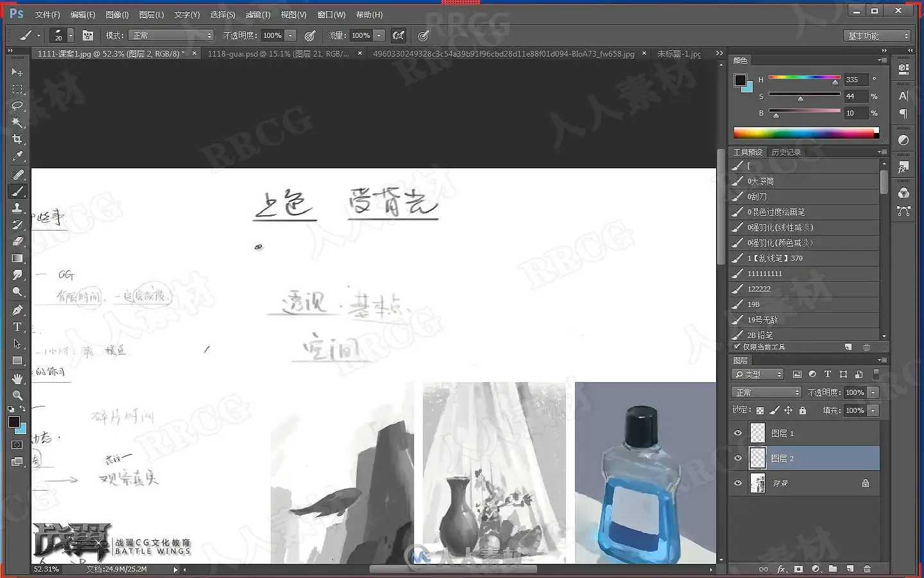
Task: Select the Rectangular Marquee tool
Action: click(17, 89)
